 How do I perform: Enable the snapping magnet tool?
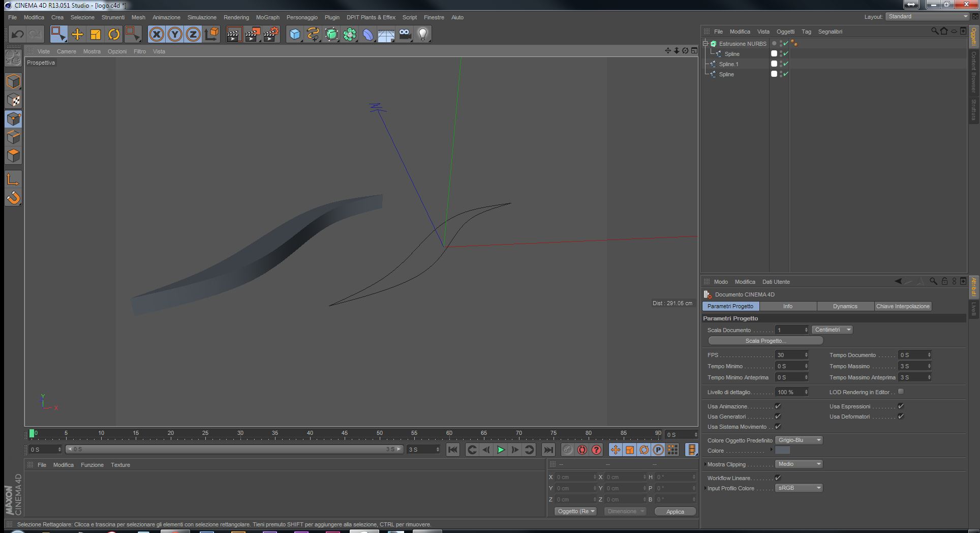pyautogui.click(x=13, y=198)
